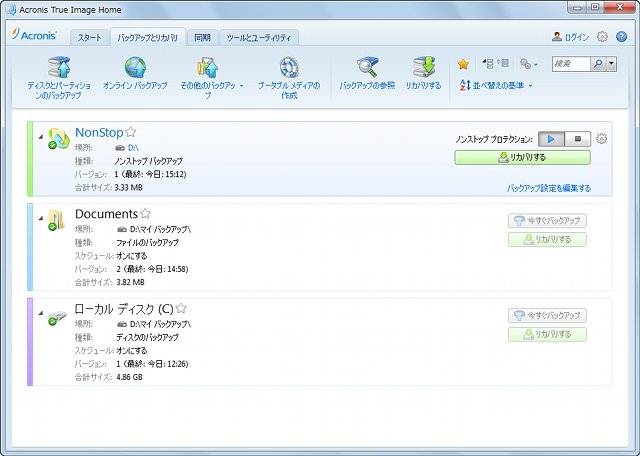Click リカバリする for ローカル ディスク (C)
The width and height of the screenshot is (640, 456).
pos(547,334)
